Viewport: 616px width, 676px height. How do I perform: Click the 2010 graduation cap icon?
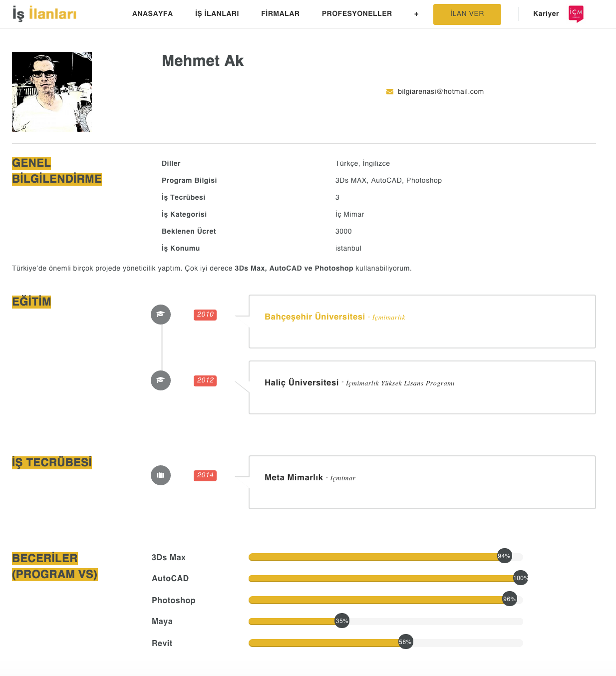161,315
